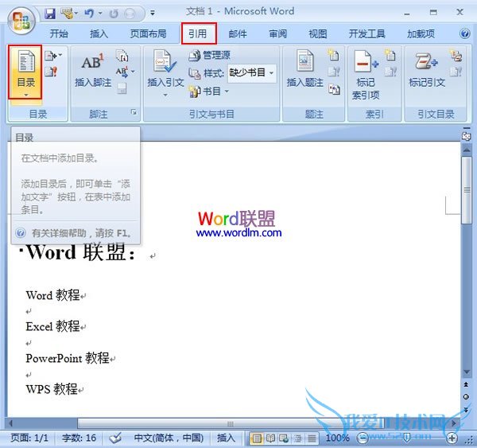Click the Previous Page double arrow
The height and width of the screenshot is (448, 477).
point(466,384)
